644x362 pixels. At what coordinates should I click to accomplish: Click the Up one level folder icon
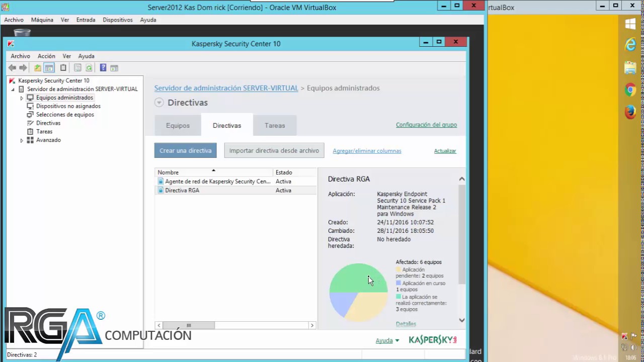pyautogui.click(x=37, y=68)
